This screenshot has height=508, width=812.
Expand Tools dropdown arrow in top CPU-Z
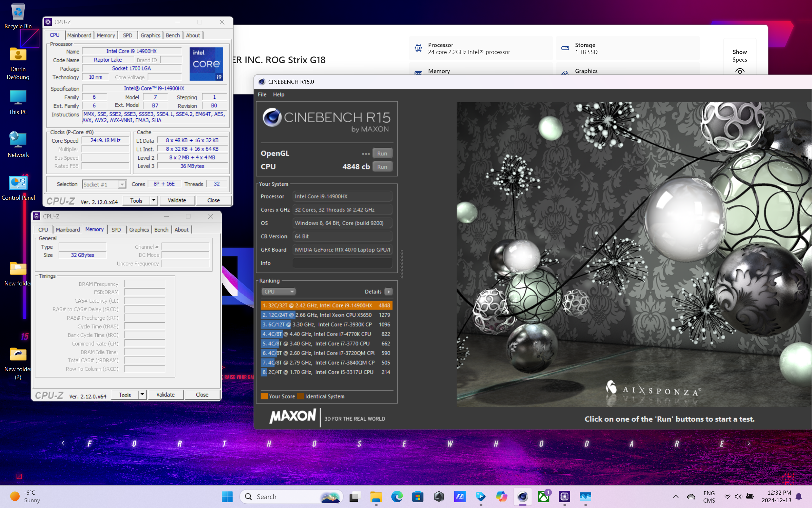click(x=153, y=200)
